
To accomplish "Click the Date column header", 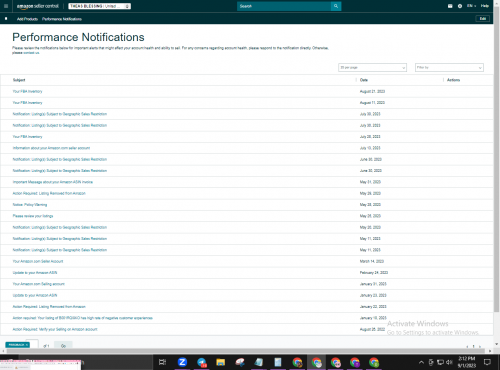I will point(364,80).
